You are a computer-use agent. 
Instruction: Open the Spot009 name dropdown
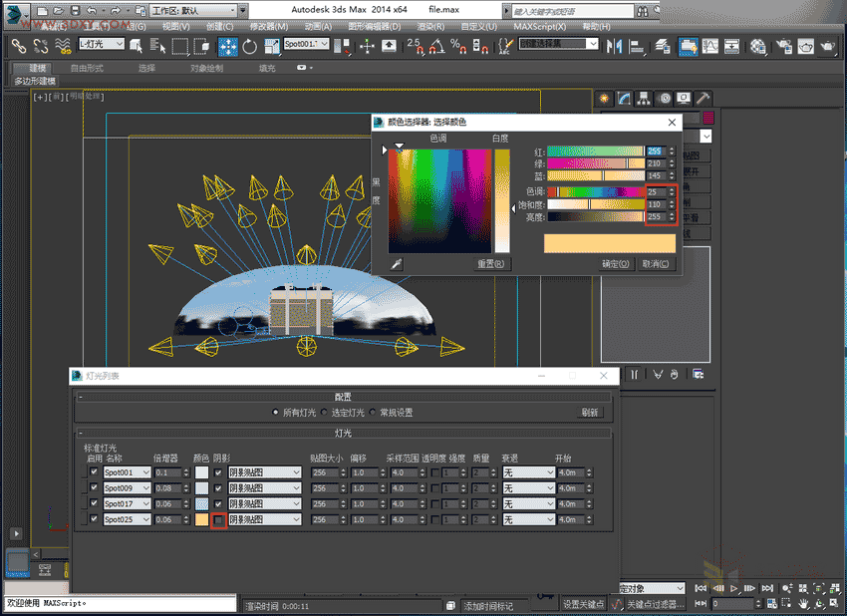coord(145,488)
